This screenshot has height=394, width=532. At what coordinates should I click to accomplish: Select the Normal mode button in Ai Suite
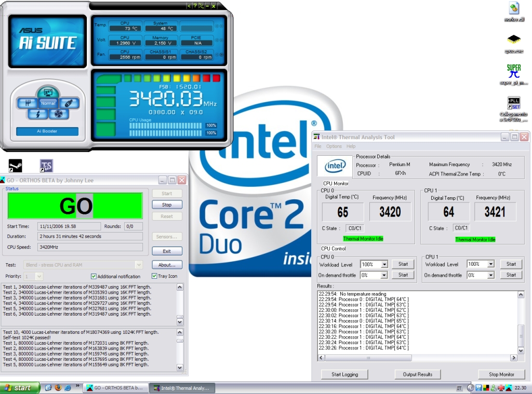(x=48, y=103)
